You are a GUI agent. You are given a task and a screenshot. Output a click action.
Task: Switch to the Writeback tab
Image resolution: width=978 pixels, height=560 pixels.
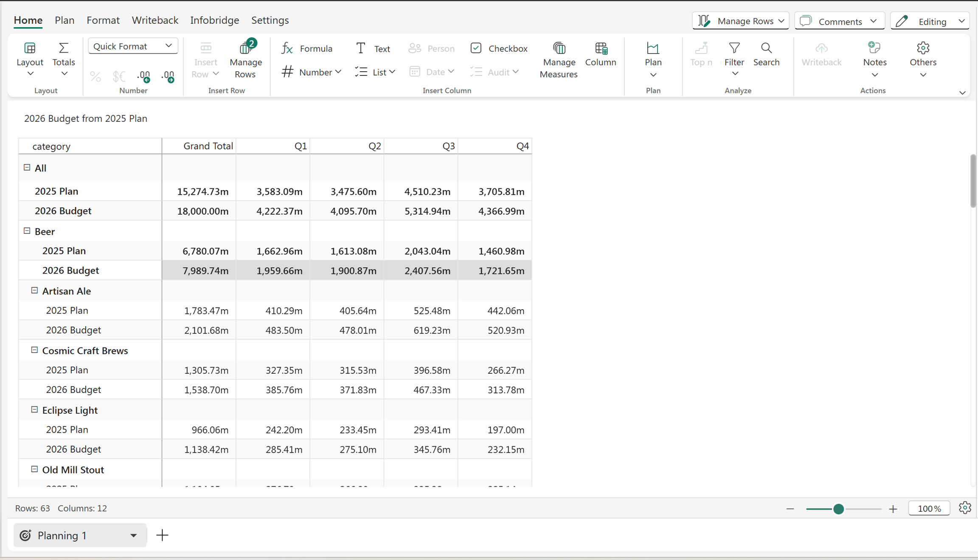coord(155,20)
